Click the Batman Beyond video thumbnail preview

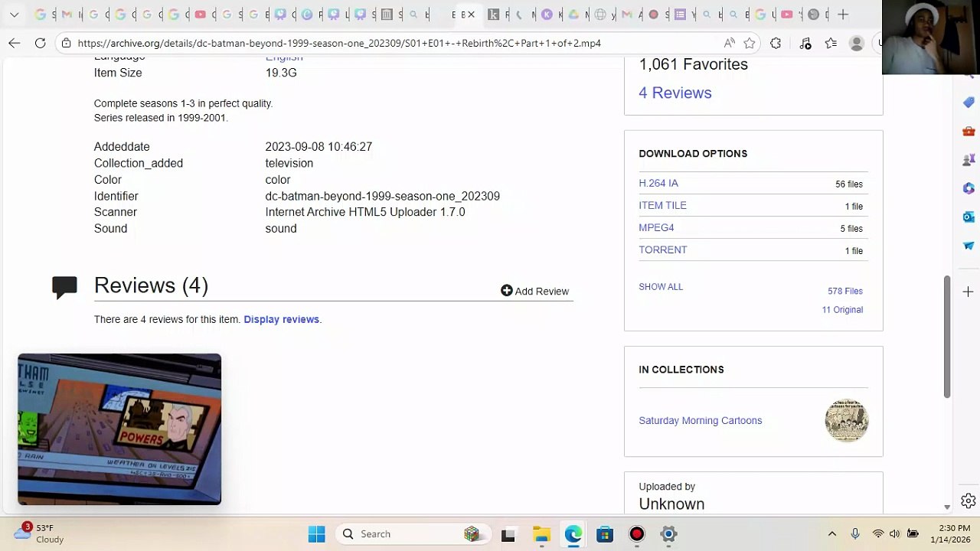[119, 429]
